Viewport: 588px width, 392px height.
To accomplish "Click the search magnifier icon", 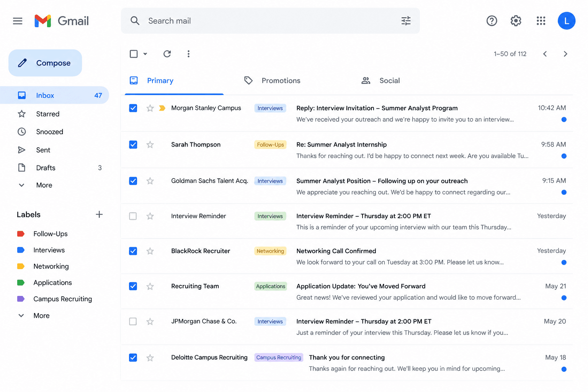I will coord(135,21).
